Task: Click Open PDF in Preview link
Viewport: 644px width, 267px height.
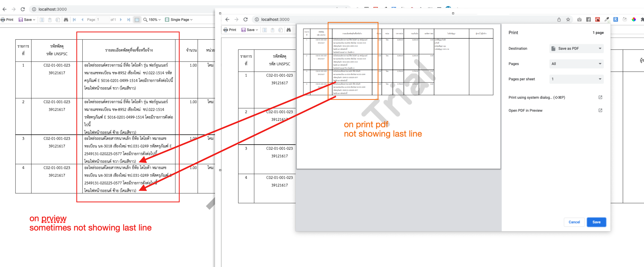Action: [555, 110]
